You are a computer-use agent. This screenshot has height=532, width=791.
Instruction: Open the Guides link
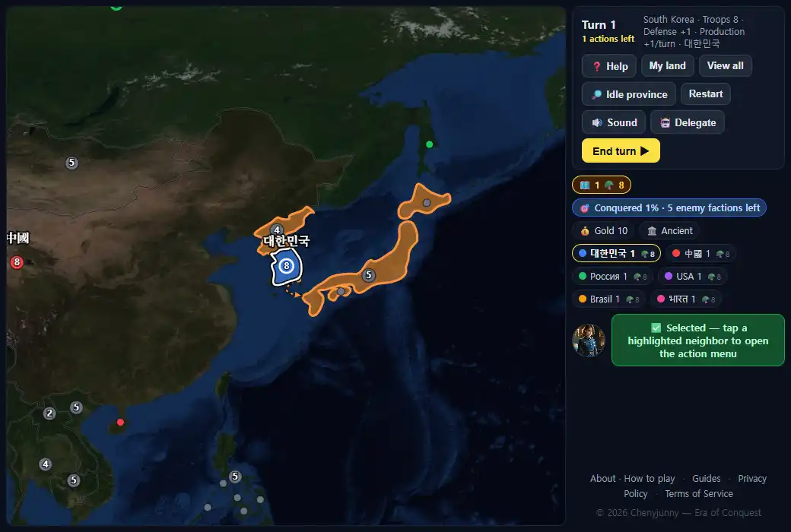click(x=707, y=479)
